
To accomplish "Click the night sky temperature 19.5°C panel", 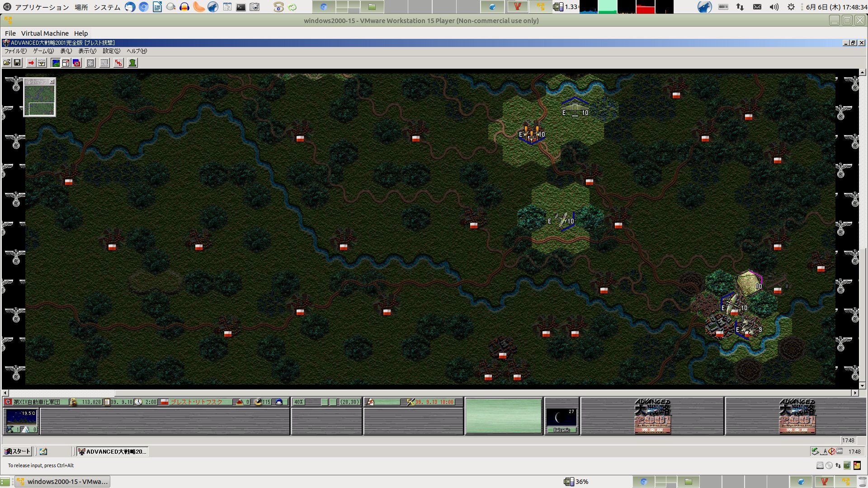I will coord(21,421).
